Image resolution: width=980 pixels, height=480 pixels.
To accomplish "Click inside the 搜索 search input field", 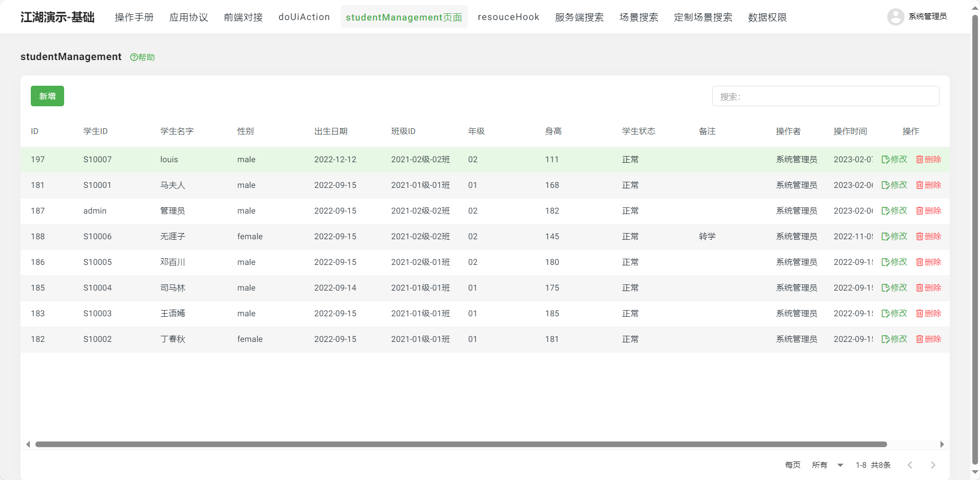I will click(x=826, y=96).
